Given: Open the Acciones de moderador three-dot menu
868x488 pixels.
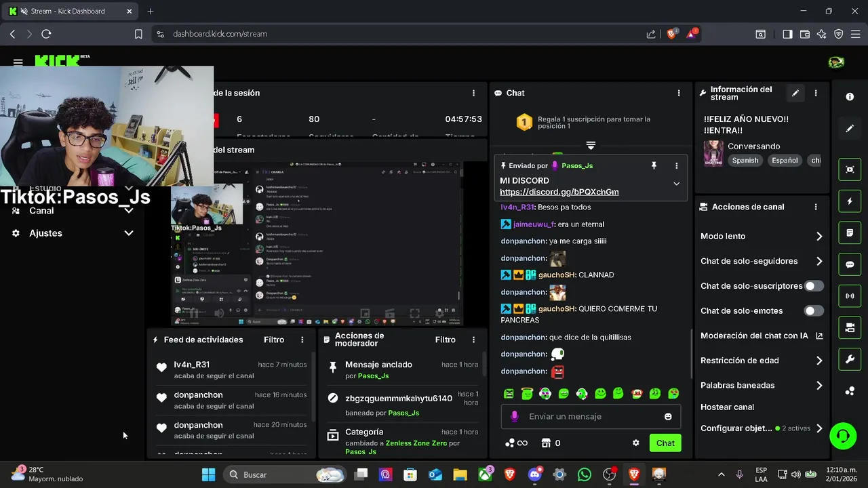Looking at the screenshot, I should pos(473,340).
